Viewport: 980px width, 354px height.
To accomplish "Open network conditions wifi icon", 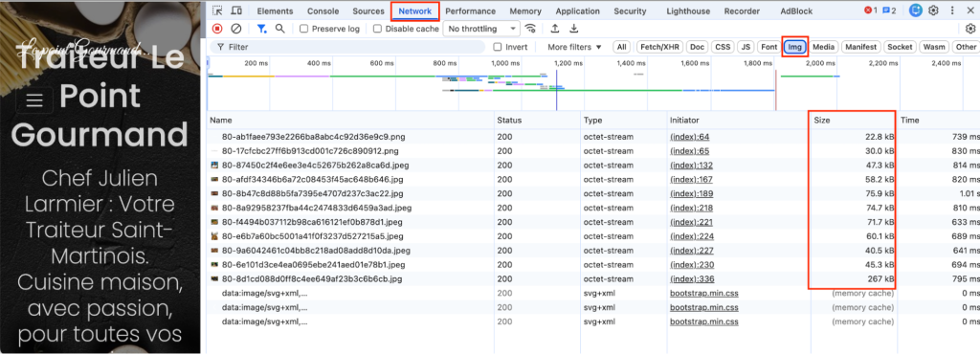I will pos(531,29).
